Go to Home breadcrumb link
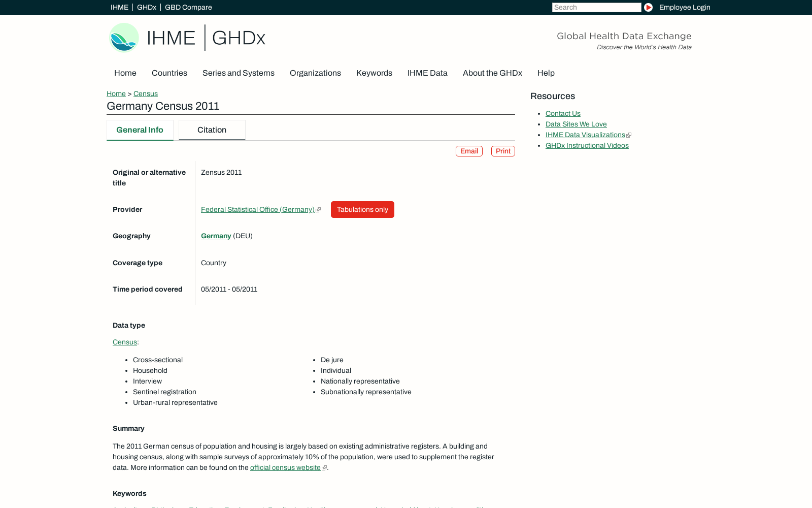 coord(116,94)
